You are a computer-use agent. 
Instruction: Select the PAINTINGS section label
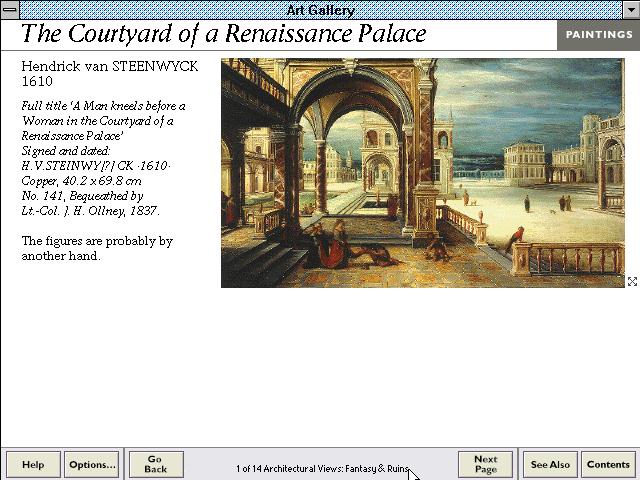598,35
